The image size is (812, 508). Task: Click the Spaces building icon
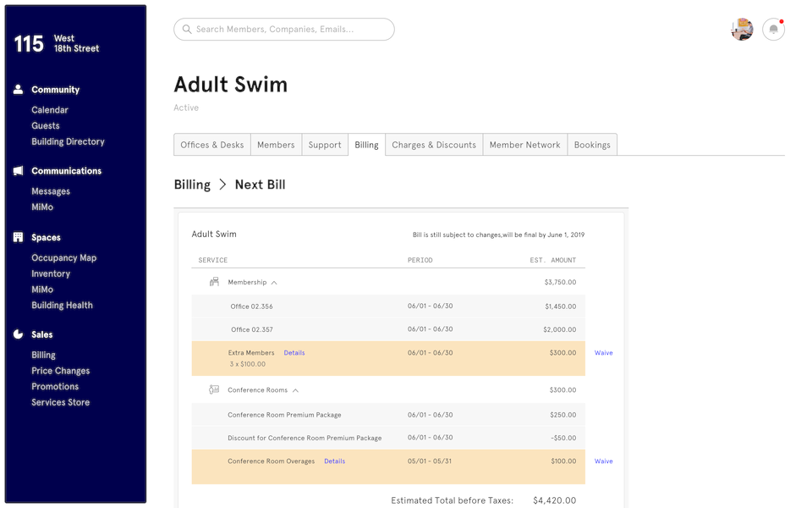point(18,237)
